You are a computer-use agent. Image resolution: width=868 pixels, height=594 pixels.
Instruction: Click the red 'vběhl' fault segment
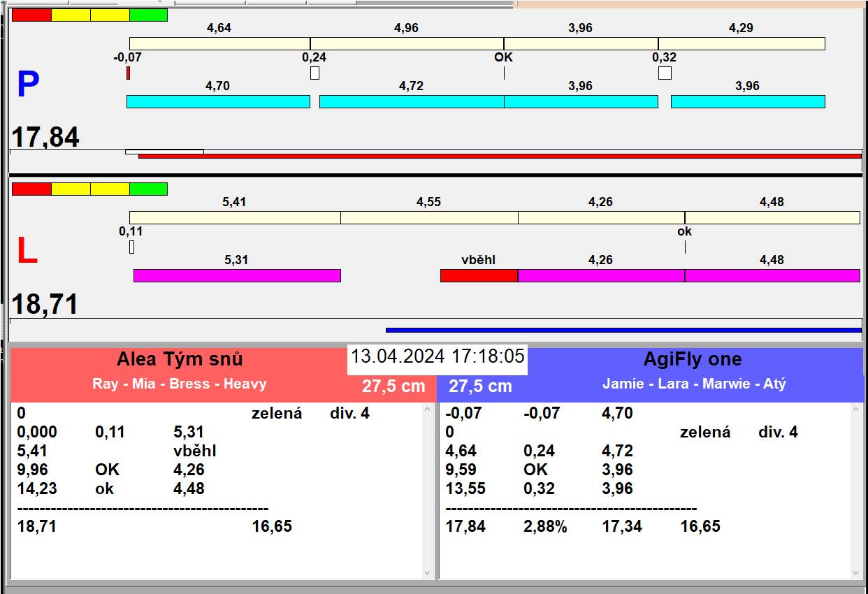pyautogui.click(x=479, y=275)
